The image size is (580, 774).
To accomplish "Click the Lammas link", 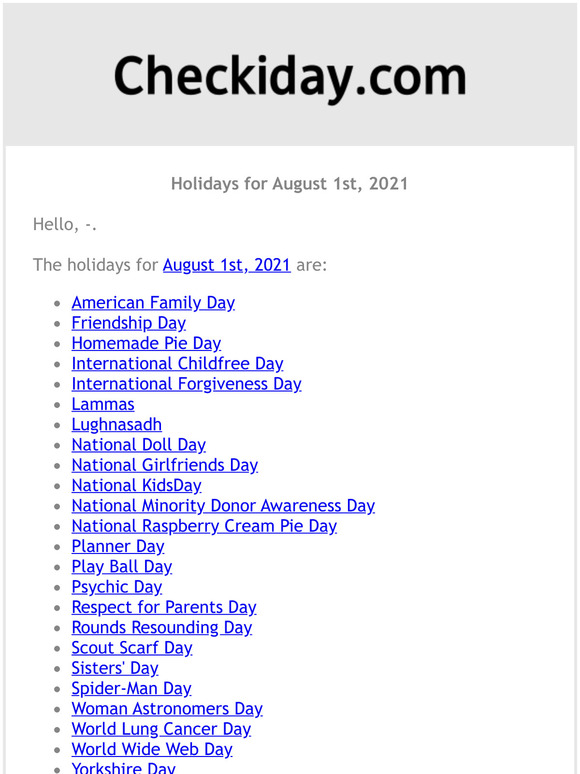I will [x=103, y=404].
